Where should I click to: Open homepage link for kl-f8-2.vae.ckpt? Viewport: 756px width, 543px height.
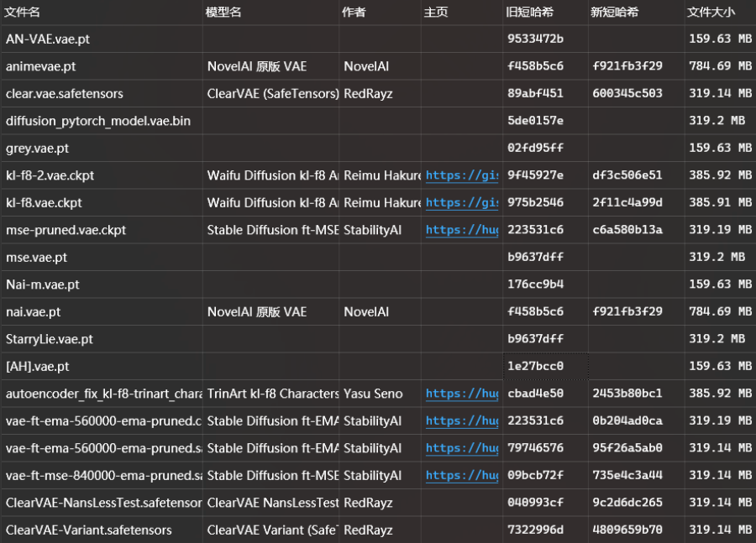pos(462,175)
